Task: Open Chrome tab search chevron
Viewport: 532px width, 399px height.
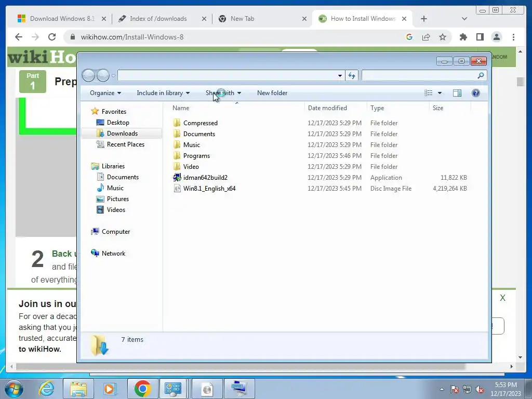Action: pyautogui.click(x=464, y=19)
